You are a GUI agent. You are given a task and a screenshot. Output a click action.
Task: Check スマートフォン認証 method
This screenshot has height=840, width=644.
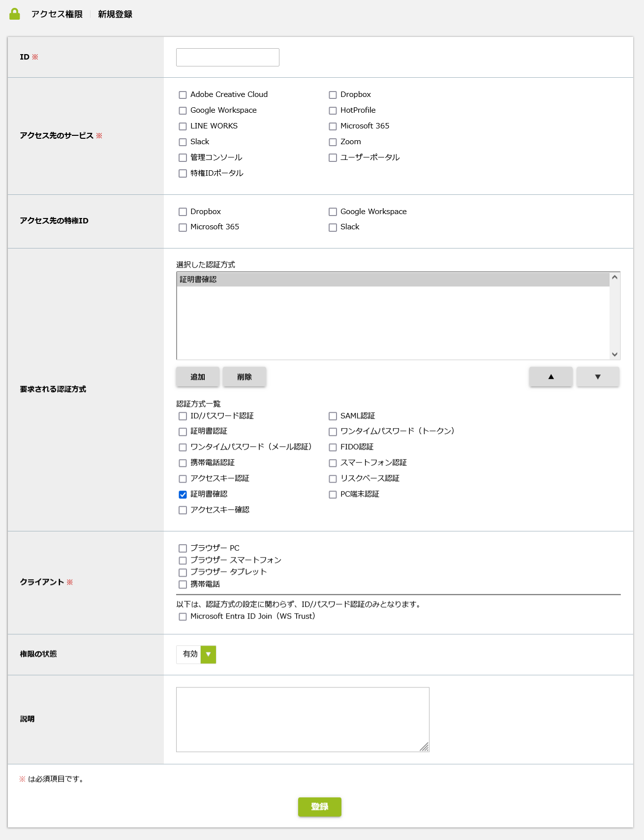[x=333, y=463]
